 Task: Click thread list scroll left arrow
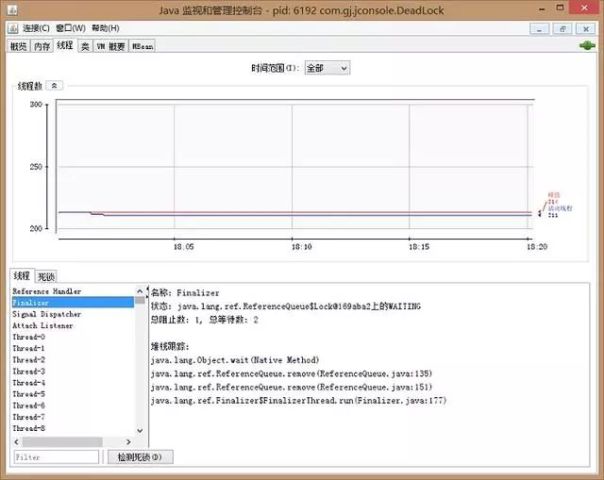click(x=16, y=441)
